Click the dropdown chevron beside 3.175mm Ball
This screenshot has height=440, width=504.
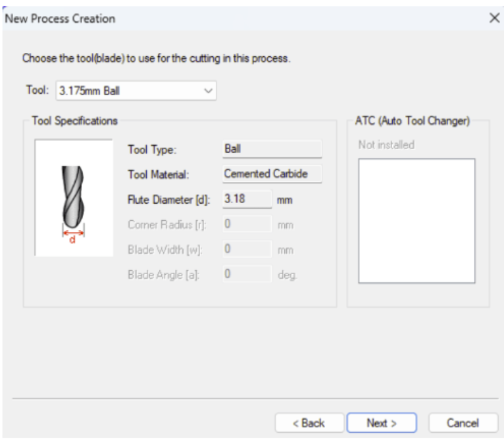click(208, 91)
